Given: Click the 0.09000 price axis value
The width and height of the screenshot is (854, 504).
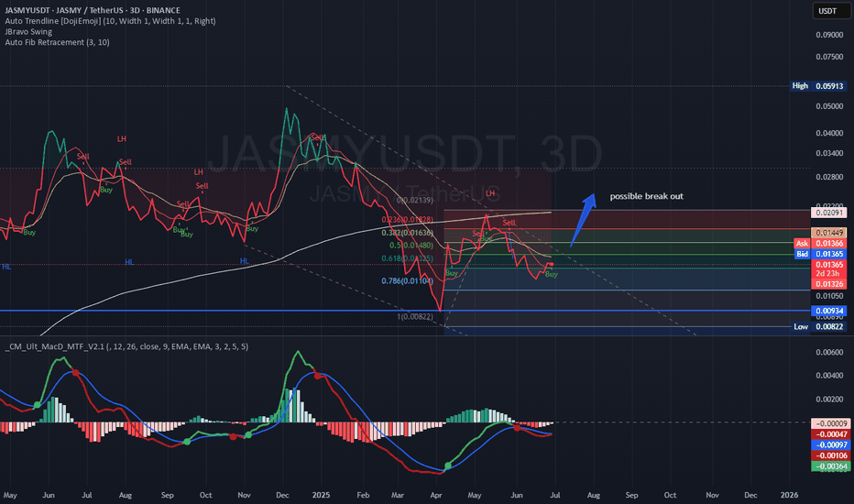Looking at the screenshot, I should click(x=829, y=35).
